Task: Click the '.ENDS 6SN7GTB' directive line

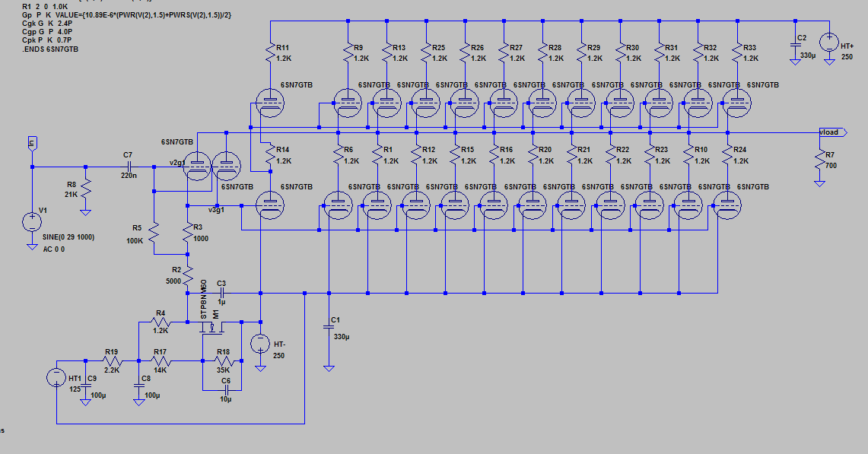Action: point(50,49)
